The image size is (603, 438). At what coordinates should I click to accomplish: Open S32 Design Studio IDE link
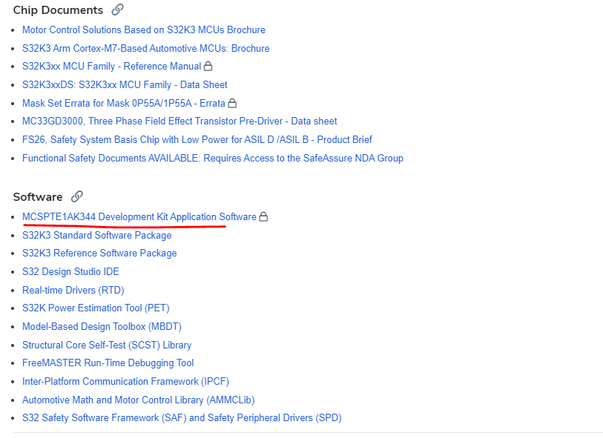click(x=71, y=271)
